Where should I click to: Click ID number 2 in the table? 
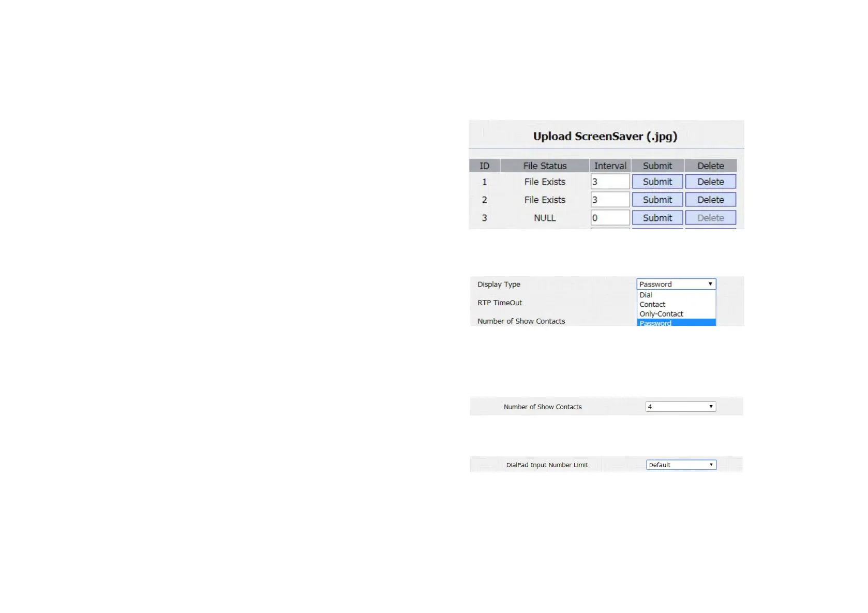484,200
